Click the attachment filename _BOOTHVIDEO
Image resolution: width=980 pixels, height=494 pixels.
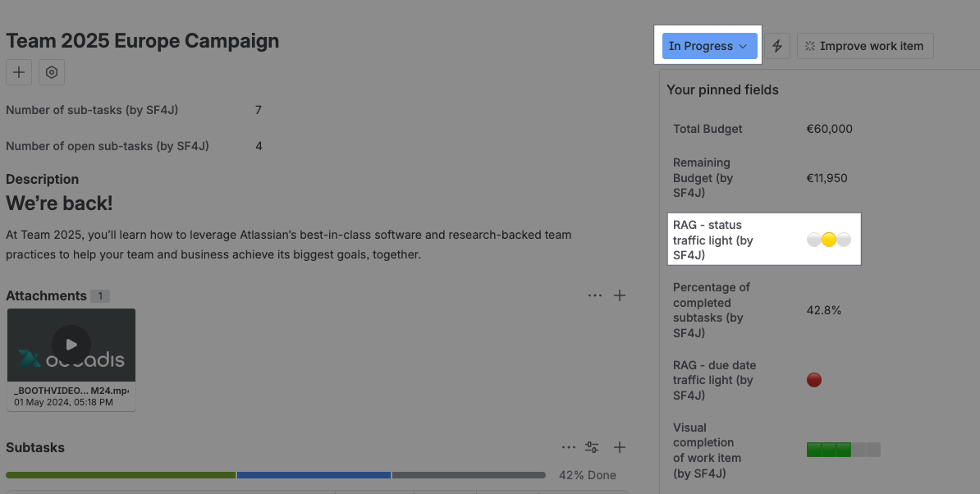point(71,390)
